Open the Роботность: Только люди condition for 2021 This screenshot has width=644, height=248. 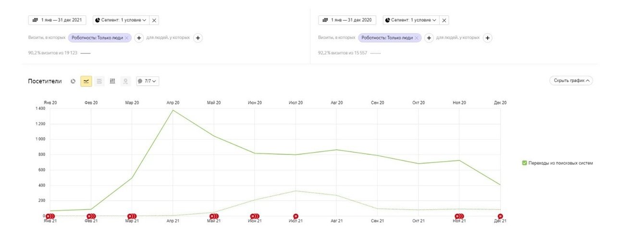[96, 37]
